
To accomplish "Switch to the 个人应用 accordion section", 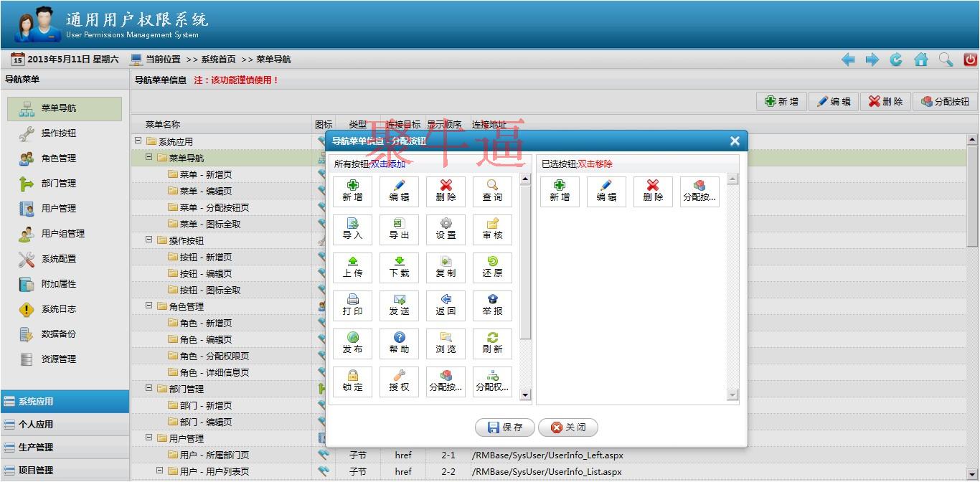I will point(36,425).
